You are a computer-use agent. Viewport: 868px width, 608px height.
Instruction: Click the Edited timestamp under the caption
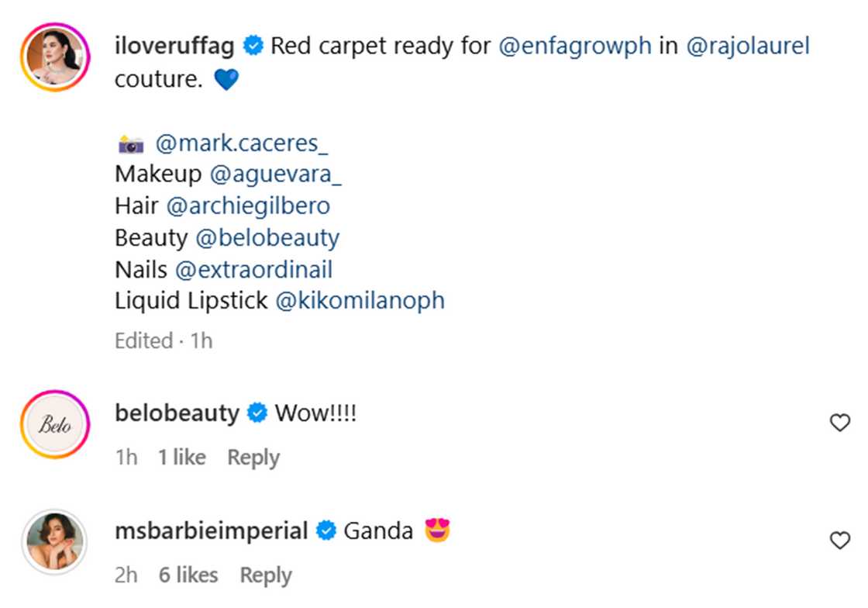144,340
